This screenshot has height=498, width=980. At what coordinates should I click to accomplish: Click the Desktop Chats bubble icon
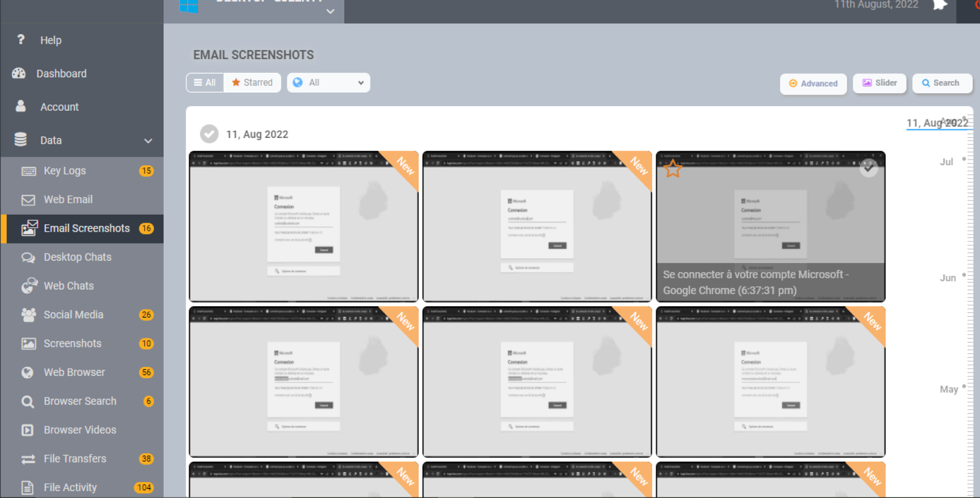(x=28, y=257)
